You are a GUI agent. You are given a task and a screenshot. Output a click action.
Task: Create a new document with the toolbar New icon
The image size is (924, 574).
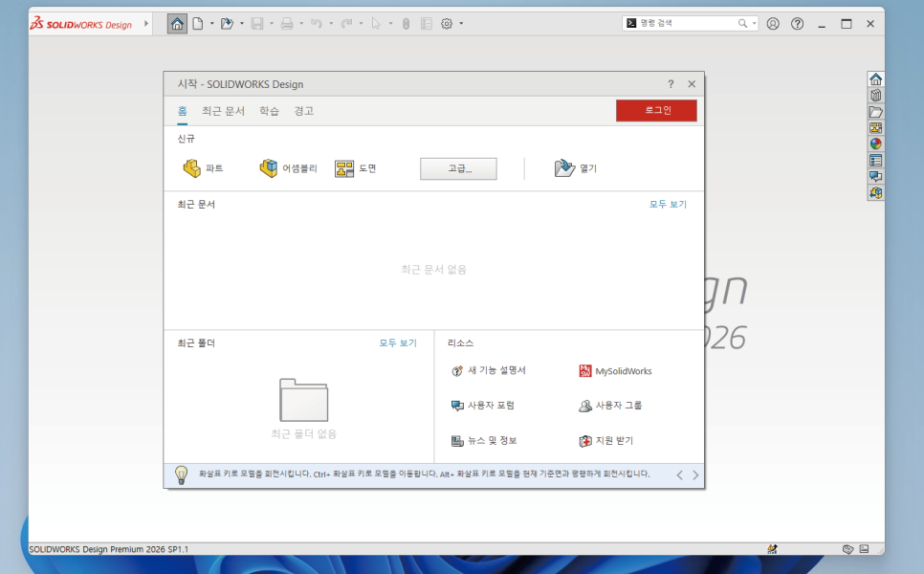point(198,24)
